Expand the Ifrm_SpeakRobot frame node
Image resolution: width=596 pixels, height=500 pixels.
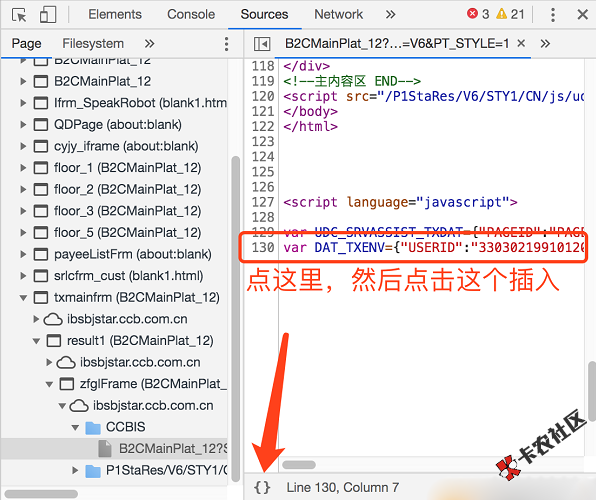coord(23,103)
